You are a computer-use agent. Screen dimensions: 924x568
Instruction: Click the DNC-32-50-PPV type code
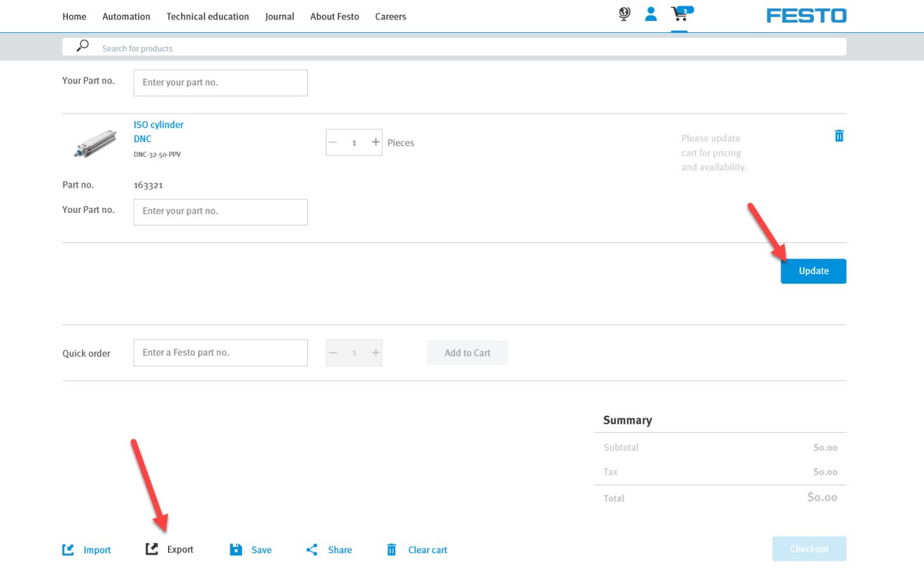click(157, 155)
